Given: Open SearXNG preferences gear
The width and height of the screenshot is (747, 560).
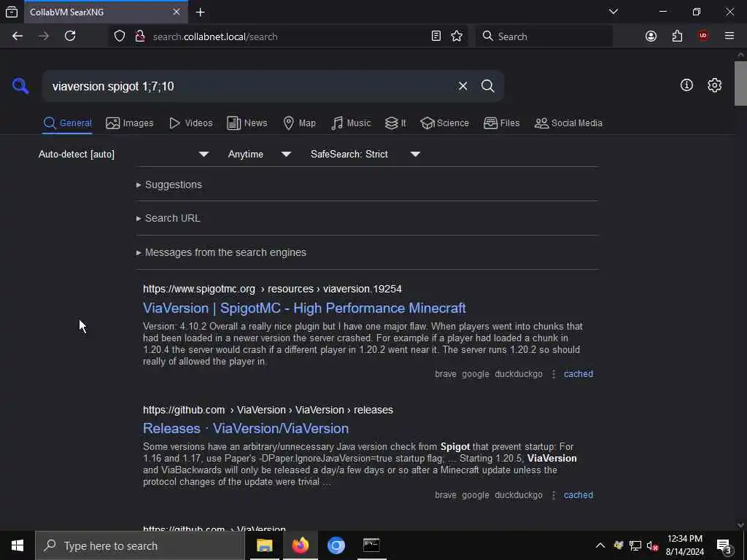Looking at the screenshot, I should pyautogui.click(x=715, y=85).
